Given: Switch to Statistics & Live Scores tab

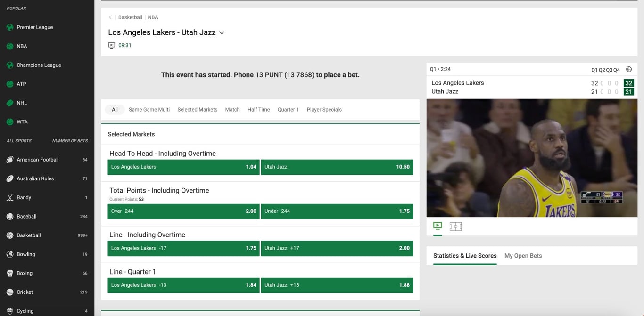Looking at the screenshot, I should (465, 256).
